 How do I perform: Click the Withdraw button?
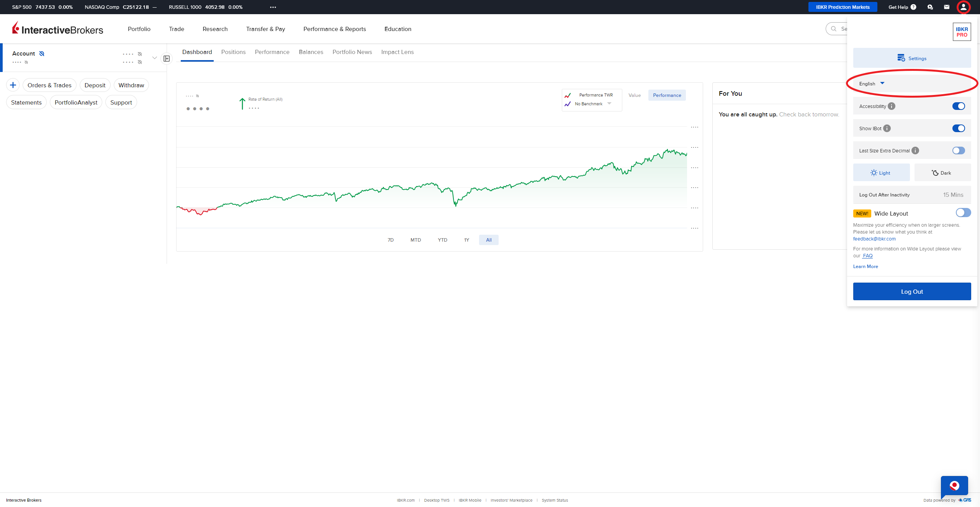coord(131,85)
